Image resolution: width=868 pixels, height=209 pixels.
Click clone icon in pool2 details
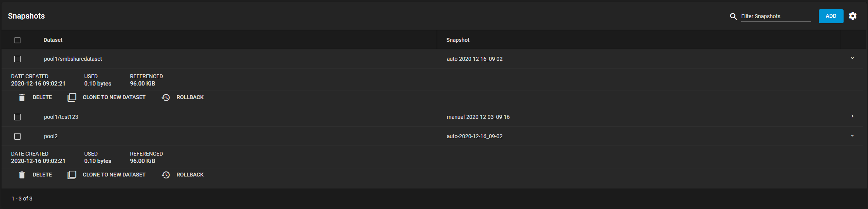72,175
